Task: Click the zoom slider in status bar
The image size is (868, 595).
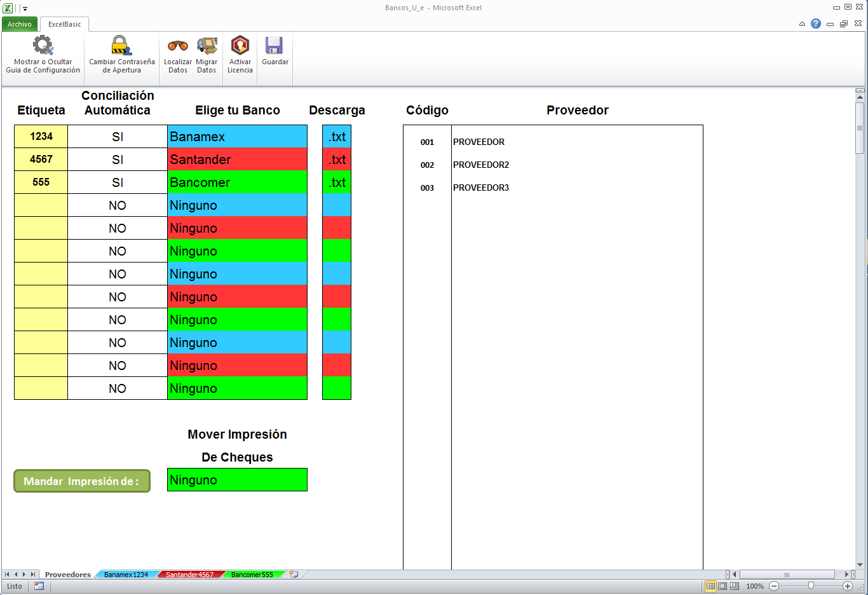Action: coord(811,586)
